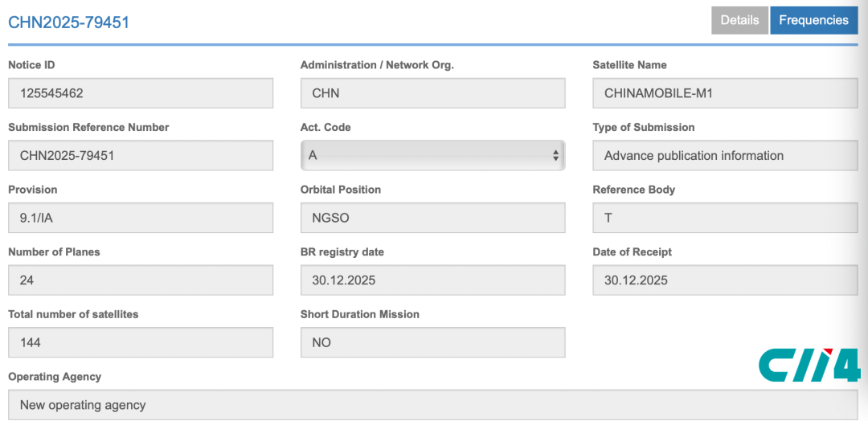Click the Date of Receipt field
This screenshot has width=868, height=421.
coord(725,280)
